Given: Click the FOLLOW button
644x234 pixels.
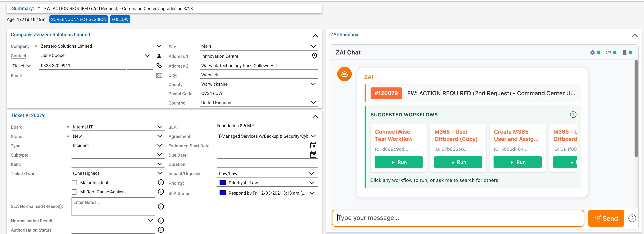Looking at the screenshot, I should click(120, 19).
